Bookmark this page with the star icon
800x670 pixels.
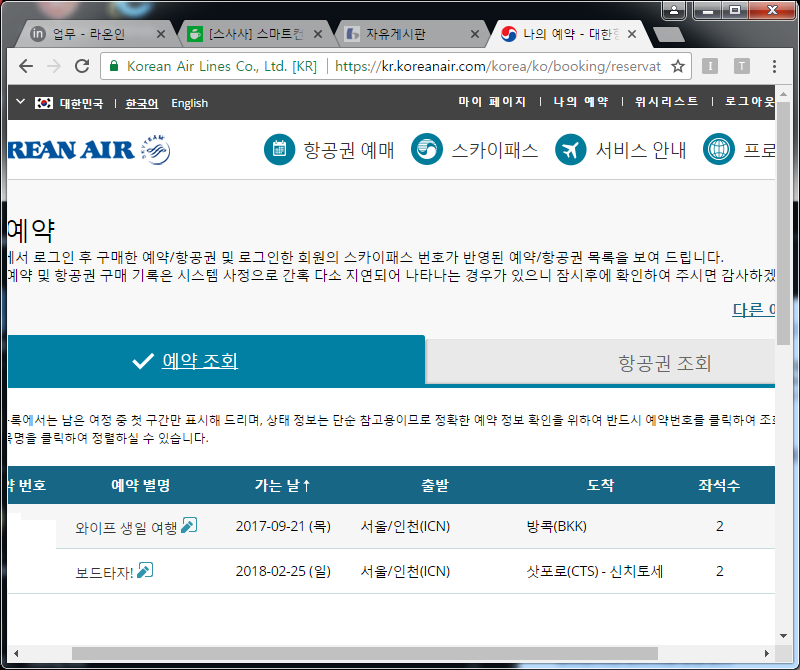tap(678, 66)
